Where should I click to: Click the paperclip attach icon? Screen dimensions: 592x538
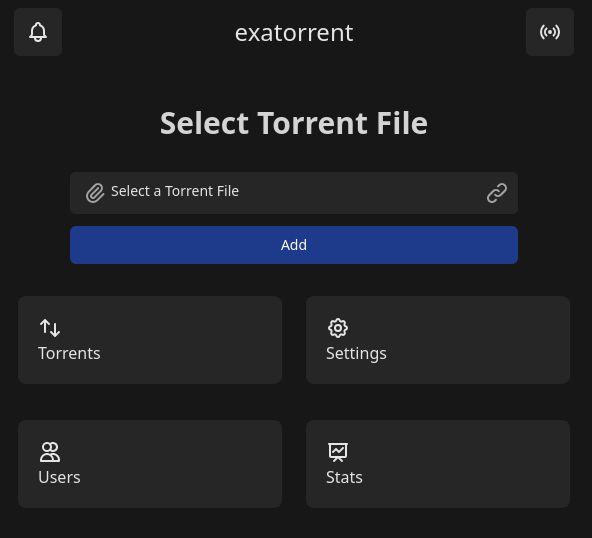[95, 193]
